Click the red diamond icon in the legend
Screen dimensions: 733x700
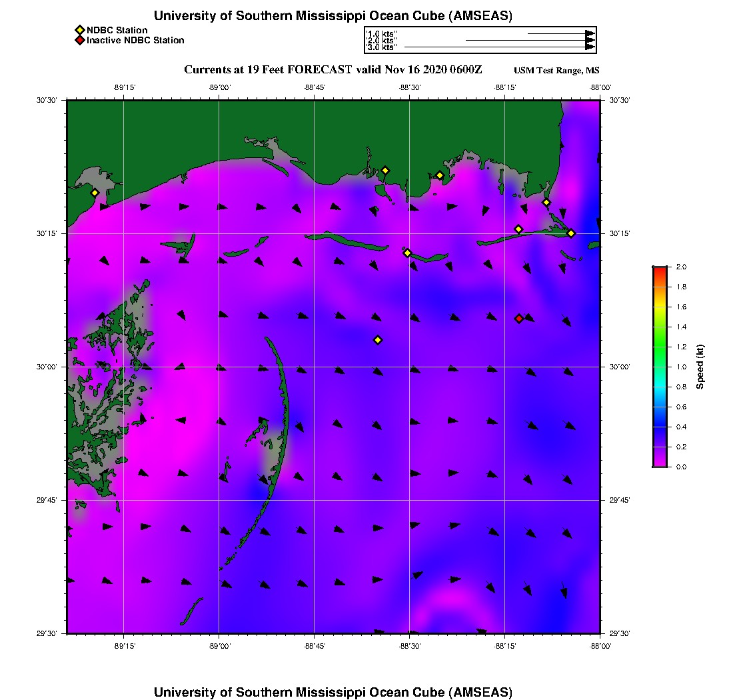(79, 40)
